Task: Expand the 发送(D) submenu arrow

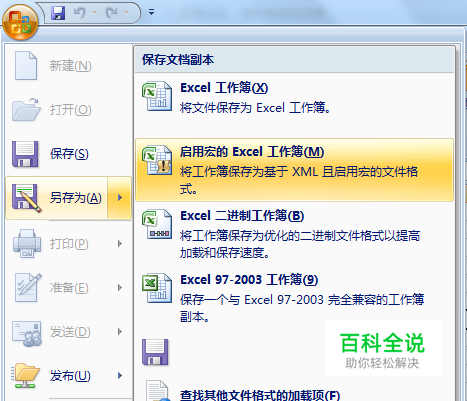Action: click(120, 332)
